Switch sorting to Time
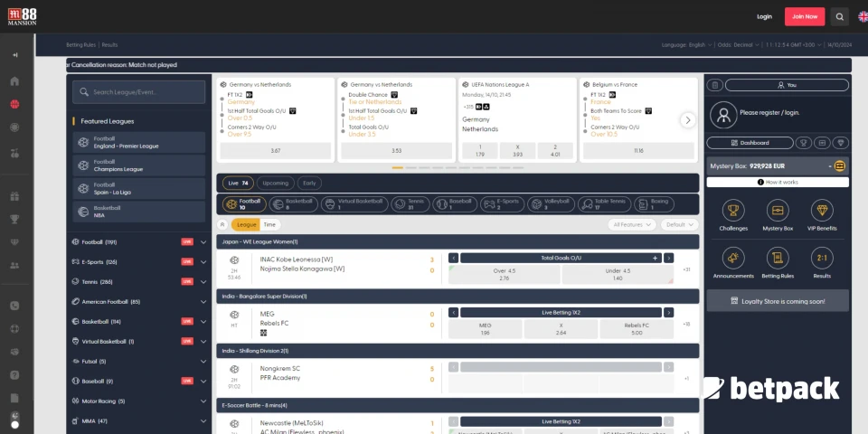The width and height of the screenshot is (868, 434). pos(269,225)
